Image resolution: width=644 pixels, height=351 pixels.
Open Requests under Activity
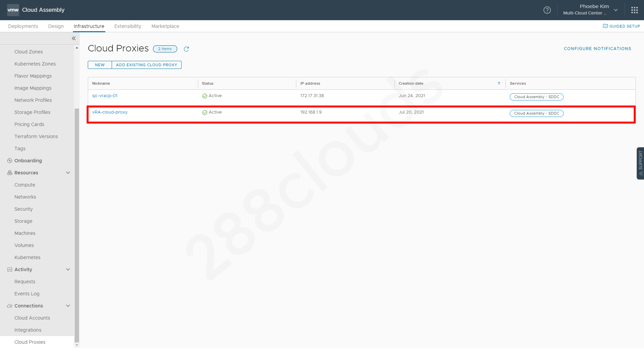25,282
